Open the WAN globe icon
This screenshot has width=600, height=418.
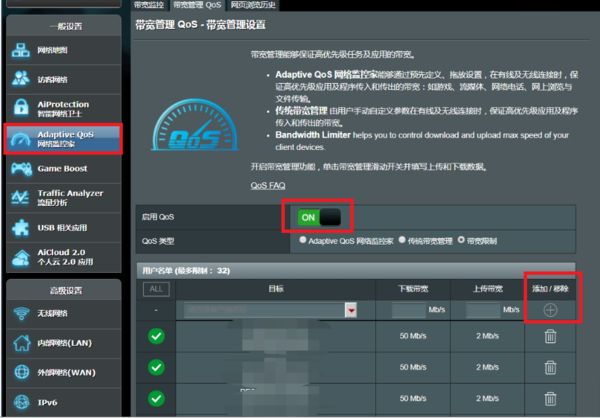pyautogui.click(x=21, y=372)
